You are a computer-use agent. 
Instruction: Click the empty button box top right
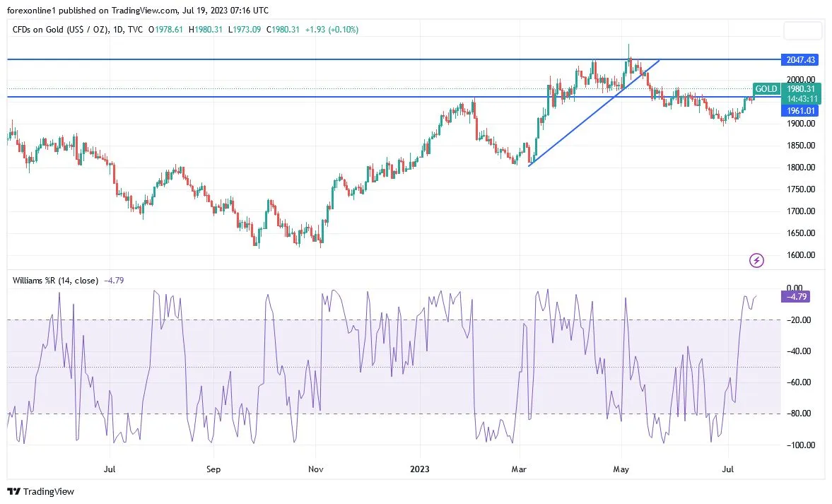[803, 31]
